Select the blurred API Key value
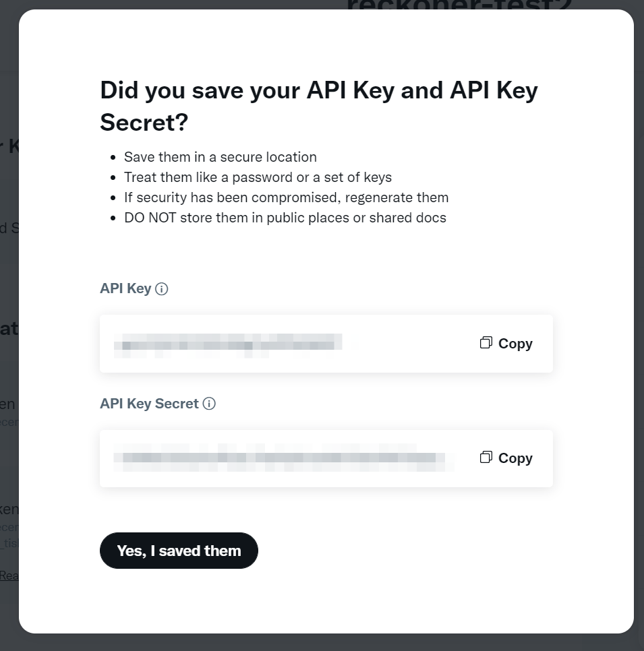 (x=228, y=344)
